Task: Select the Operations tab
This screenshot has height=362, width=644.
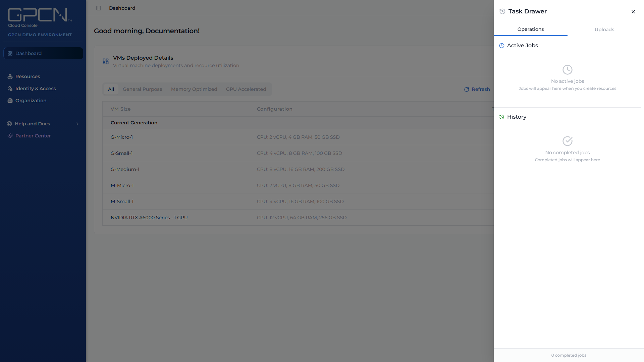Action: 530,29
